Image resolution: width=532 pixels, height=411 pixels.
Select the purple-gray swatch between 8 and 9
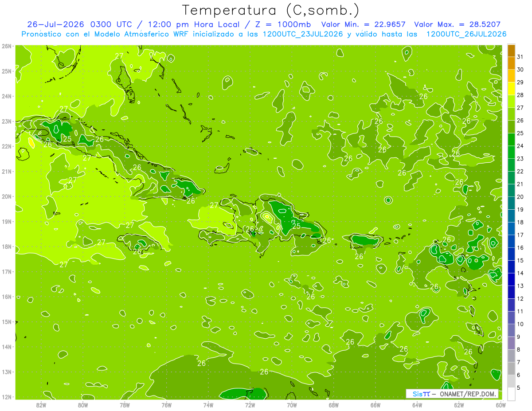pyautogui.click(x=511, y=343)
